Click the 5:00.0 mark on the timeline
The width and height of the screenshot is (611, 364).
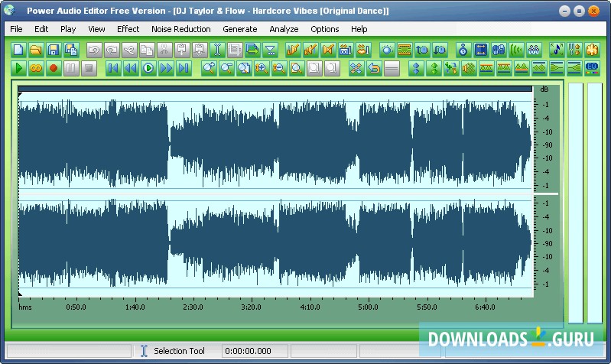369,307
